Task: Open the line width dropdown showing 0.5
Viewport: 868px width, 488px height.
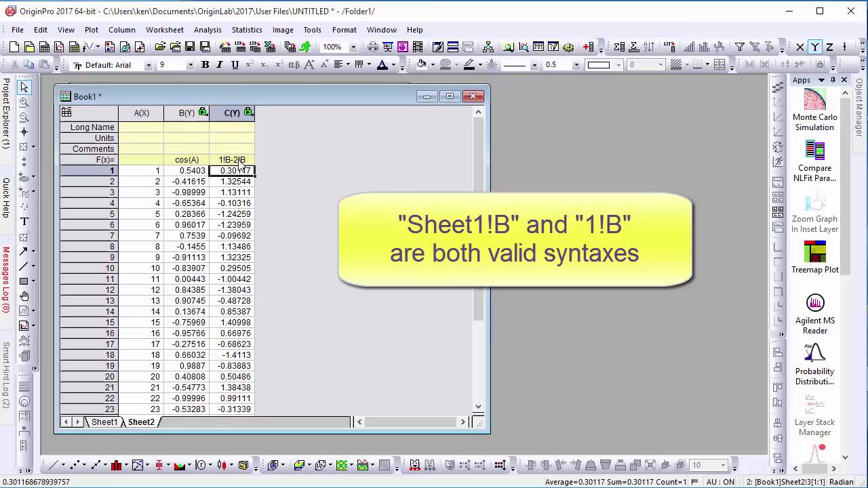Action: (x=576, y=65)
